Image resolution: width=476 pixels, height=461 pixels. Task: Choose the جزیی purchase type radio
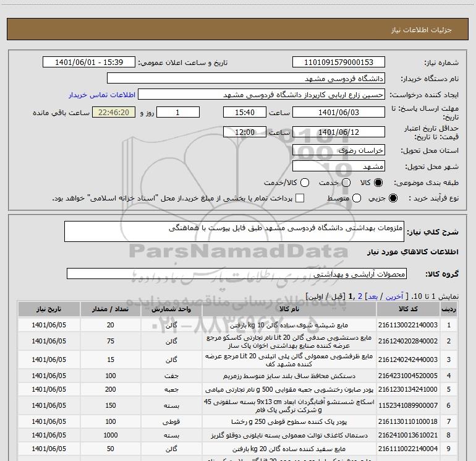[x=393, y=198]
